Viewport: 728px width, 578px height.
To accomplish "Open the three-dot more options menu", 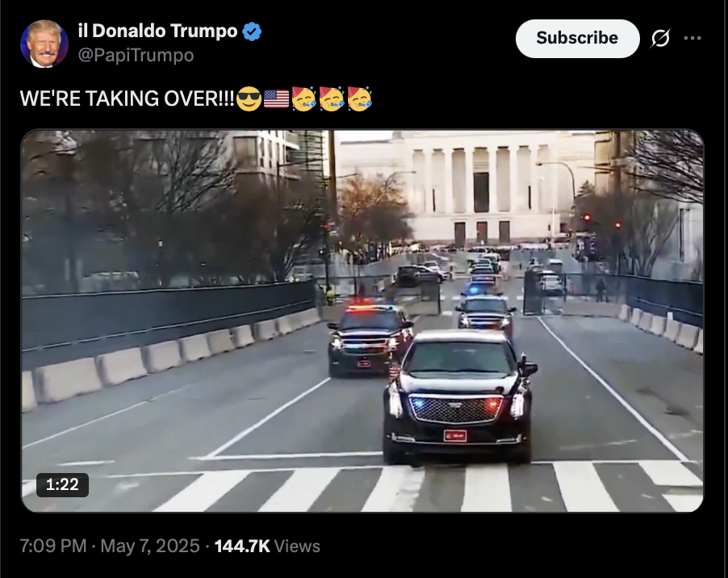I will pos(692,38).
